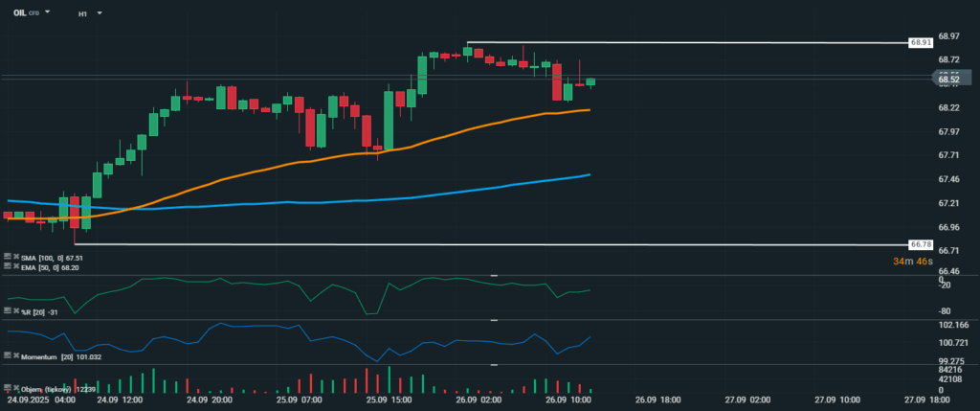
Task: Open settings for the EMA indicator
Action: coord(7,266)
